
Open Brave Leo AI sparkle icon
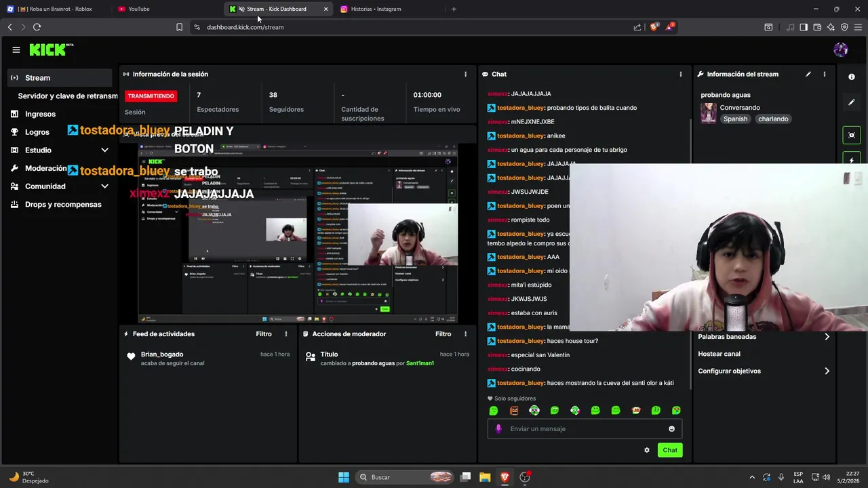(x=831, y=27)
